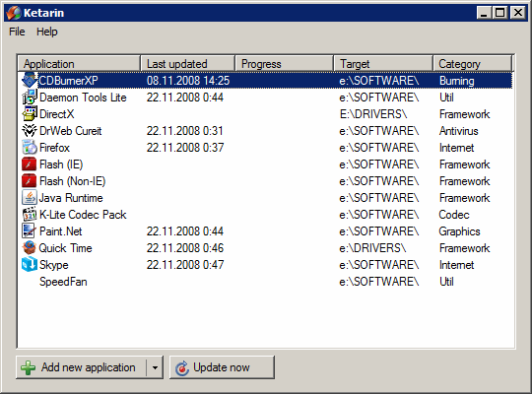532x394 pixels.
Task: Select the Java Runtime entry
Action: point(71,198)
